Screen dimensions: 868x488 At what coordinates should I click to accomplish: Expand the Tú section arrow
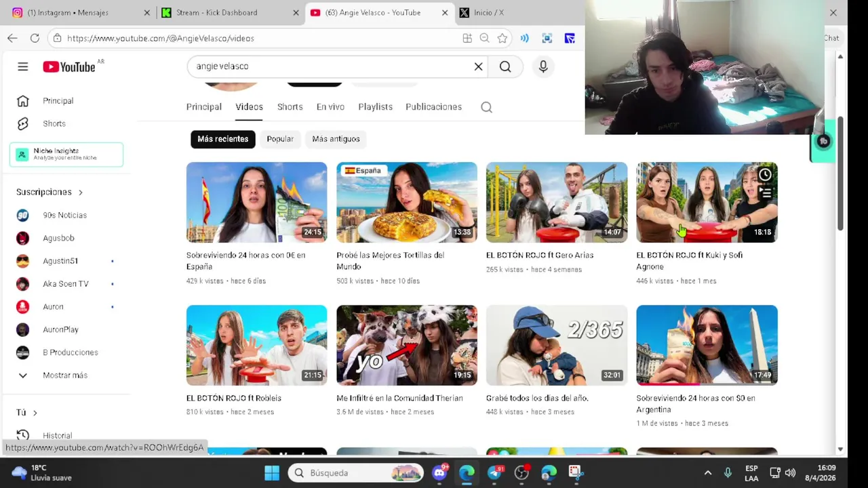[35, 413]
